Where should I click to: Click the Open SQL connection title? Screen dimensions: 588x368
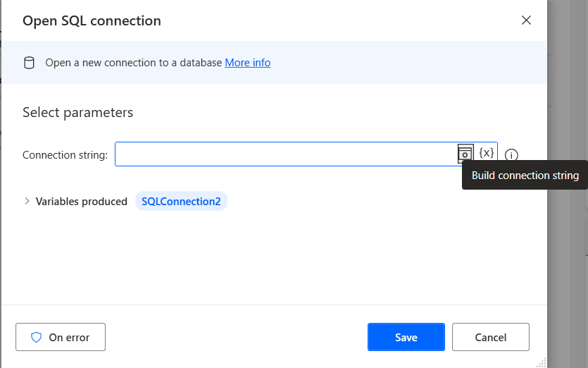92,20
